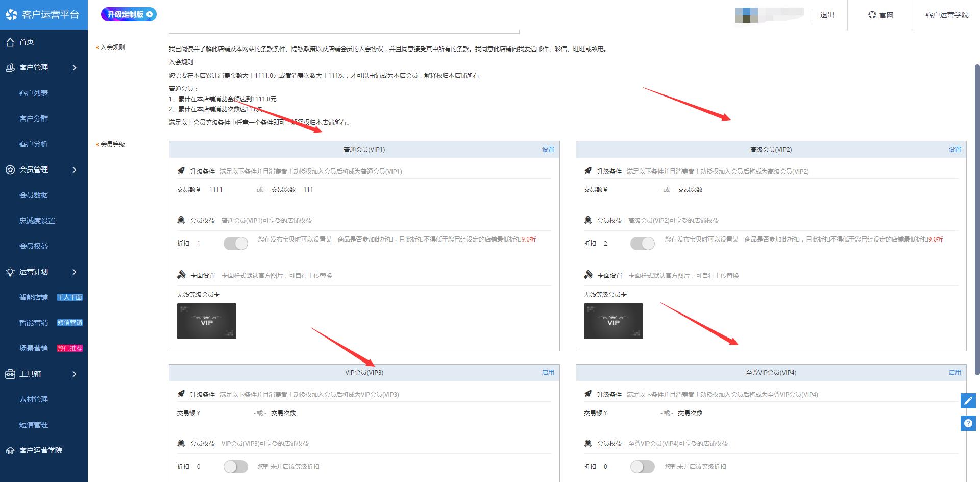Collapse 会员管理 using its chevron arrow
The height and width of the screenshot is (482, 980).
coord(75,170)
